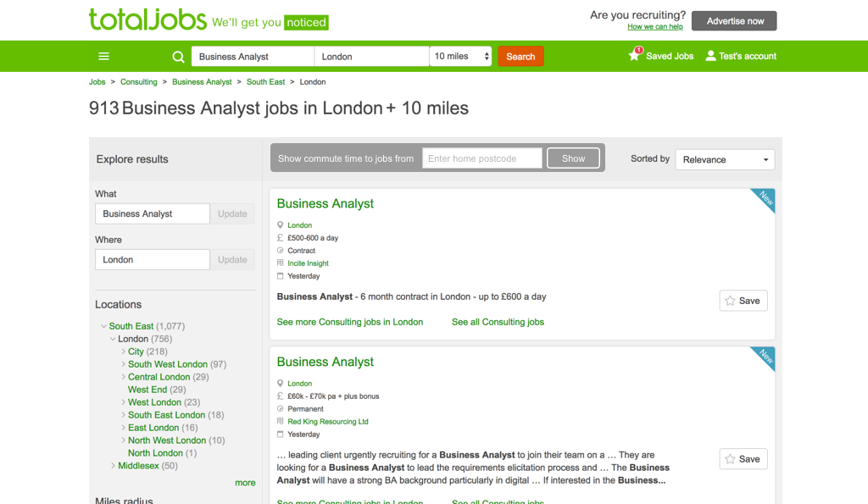Screen dimensions: 868x504
Task: Go to Jobs breadcrumb
Action: pos(97,82)
